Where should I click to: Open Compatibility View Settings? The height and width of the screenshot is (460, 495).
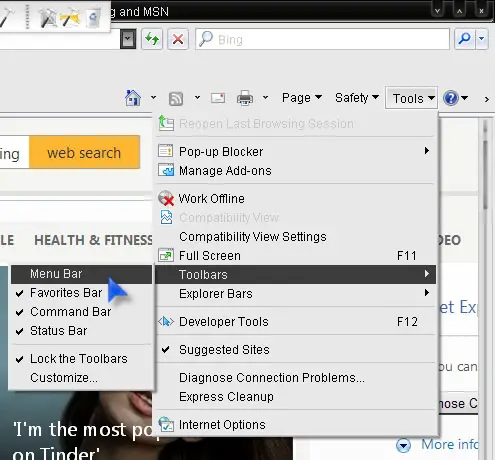tap(295, 237)
